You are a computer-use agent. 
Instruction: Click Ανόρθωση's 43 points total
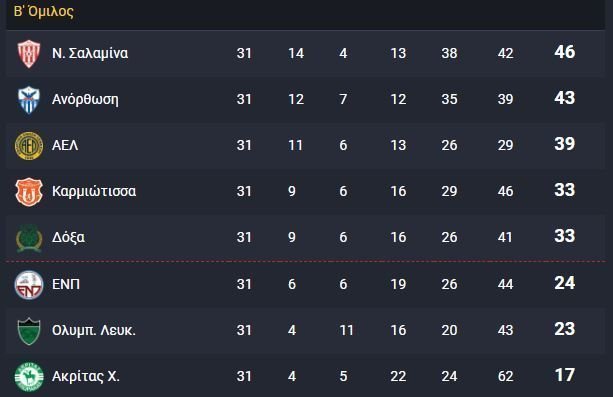pyautogui.click(x=565, y=98)
